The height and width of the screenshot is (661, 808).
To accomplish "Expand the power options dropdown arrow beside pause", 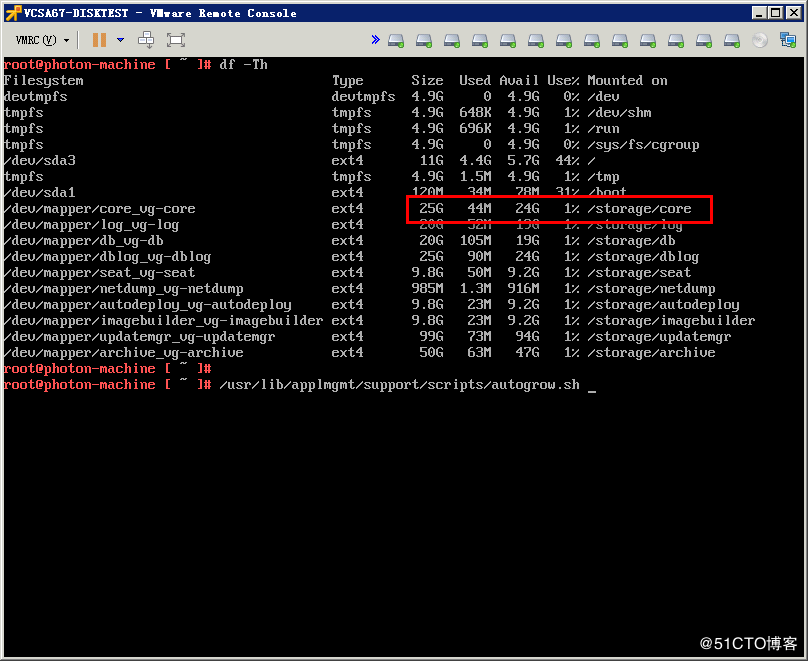I will (121, 40).
